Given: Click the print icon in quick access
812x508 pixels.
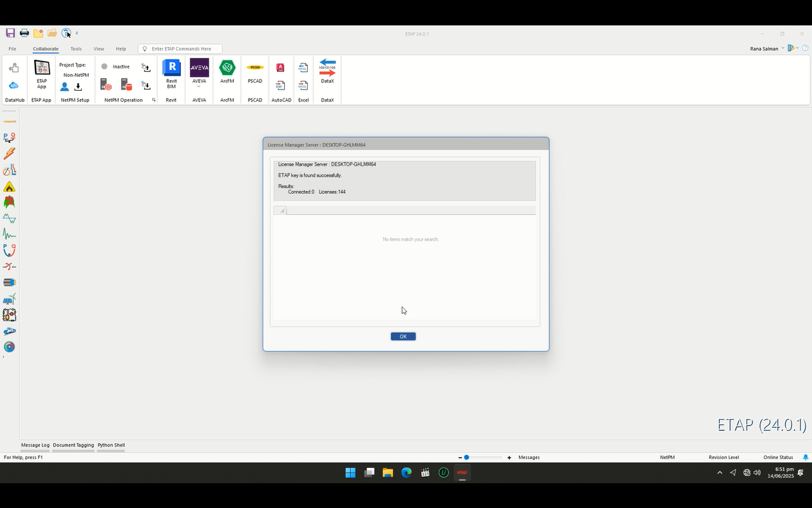Looking at the screenshot, I should coord(24,33).
